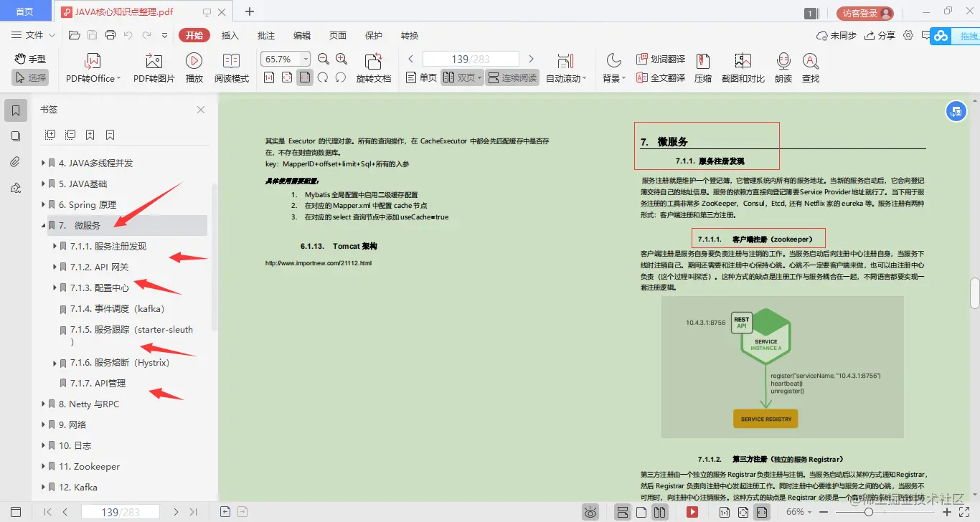Expand the 7.1.2. API 网关 bookmark
This screenshot has width=980, height=522.
55,267
